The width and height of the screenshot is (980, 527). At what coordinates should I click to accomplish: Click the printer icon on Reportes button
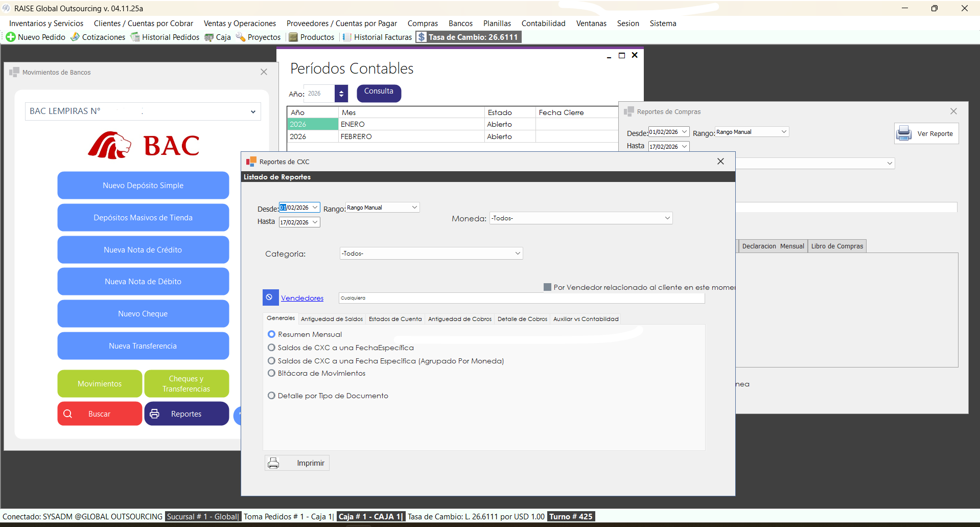click(154, 414)
